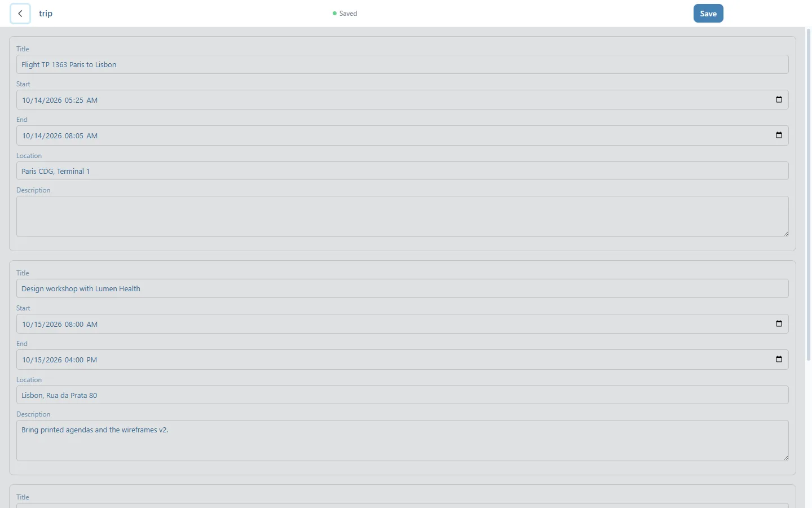Edit the location Paris CDG, Terminal 1
The width and height of the screenshot is (812, 508).
point(403,171)
